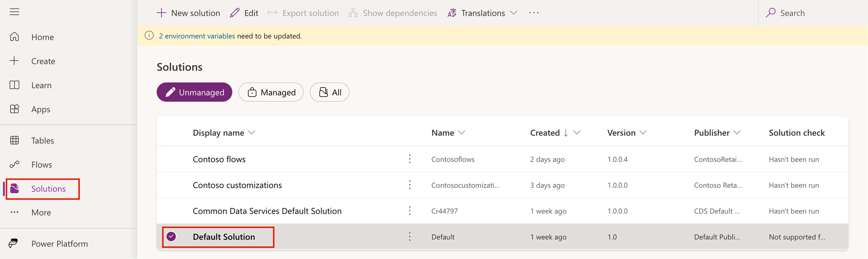Click the Create plus icon in sidebar
The width and height of the screenshot is (868, 259).
[14, 61]
